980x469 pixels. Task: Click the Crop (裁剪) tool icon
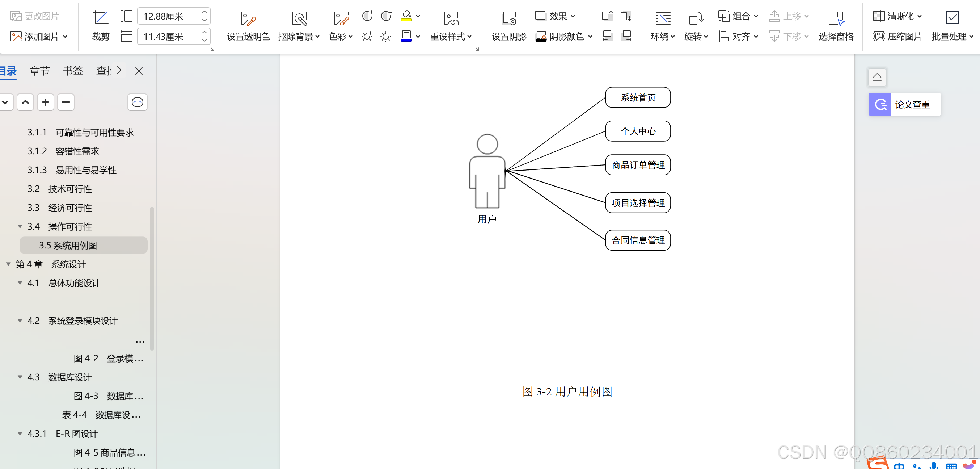101,18
